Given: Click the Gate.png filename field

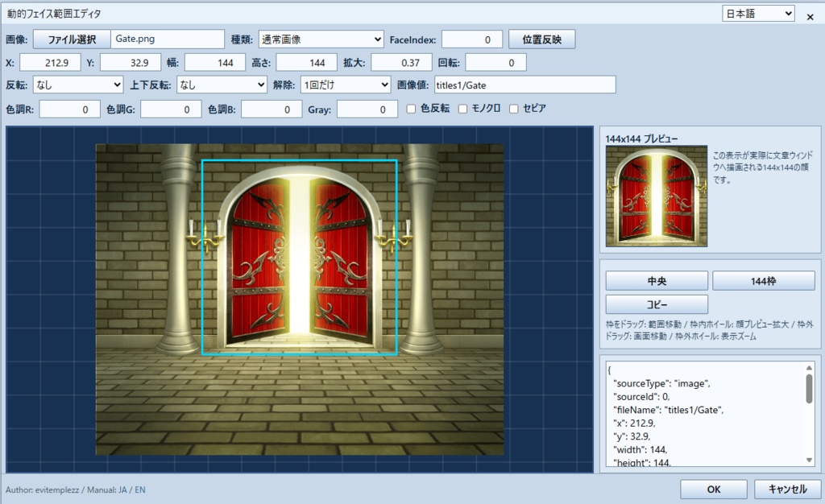Looking at the screenshot, I should 168,39.
